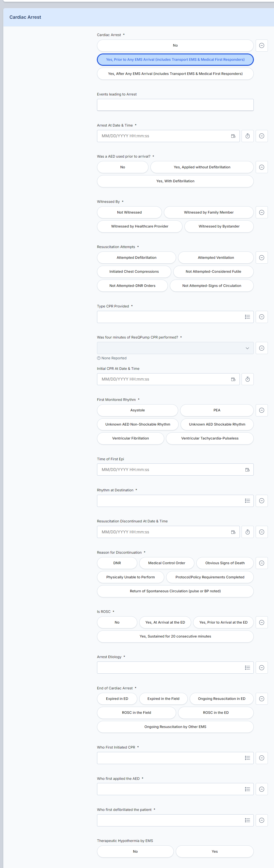Select Asystole as first monitored rhythm
This screenshot has height=868, width=274.
(x=137, y=410)
